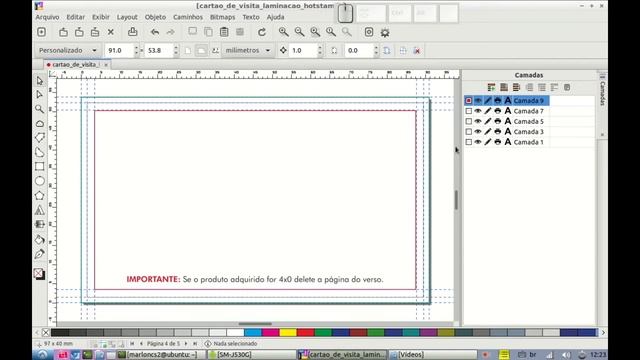Screen dimensions: 640x360
Task: Select the Polyline tool in toolbox
Action: (40, 138)
